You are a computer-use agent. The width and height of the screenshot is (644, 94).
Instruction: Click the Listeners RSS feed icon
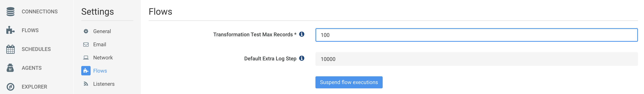(x=86, y=84)
